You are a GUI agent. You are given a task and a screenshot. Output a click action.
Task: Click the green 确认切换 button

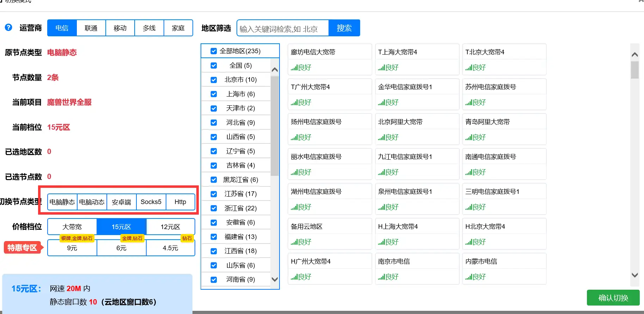click(x=613, y=298)
